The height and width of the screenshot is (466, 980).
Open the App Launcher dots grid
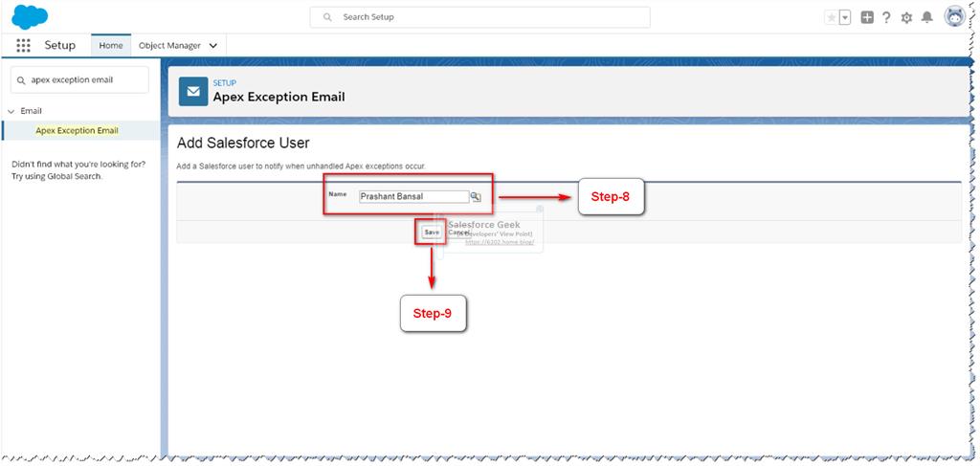(23, 46)
